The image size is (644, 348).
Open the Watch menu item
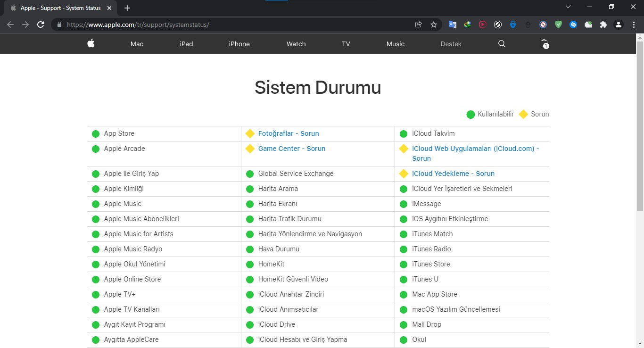296,44
